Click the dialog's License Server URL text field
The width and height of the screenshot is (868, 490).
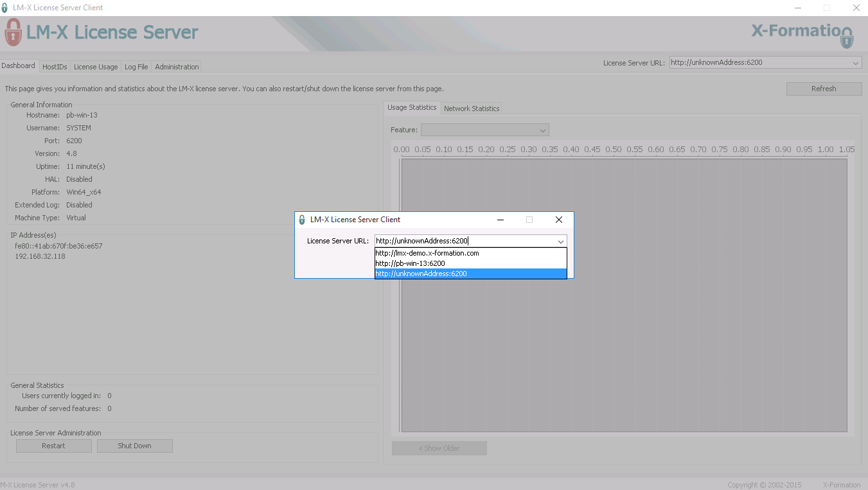[x=465, y=241]
